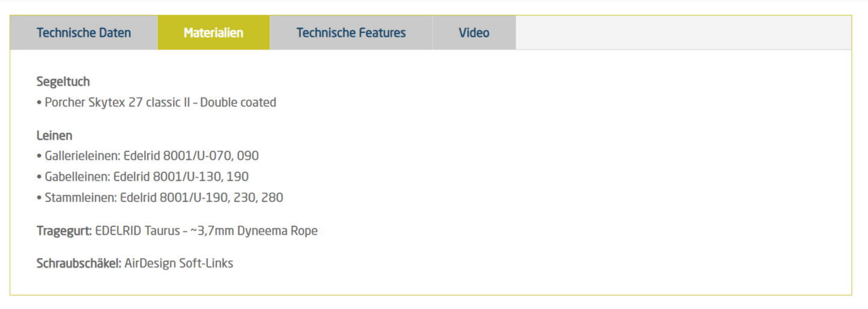
Task: Click the Segeltuch heading
Action: pos(63,81)
